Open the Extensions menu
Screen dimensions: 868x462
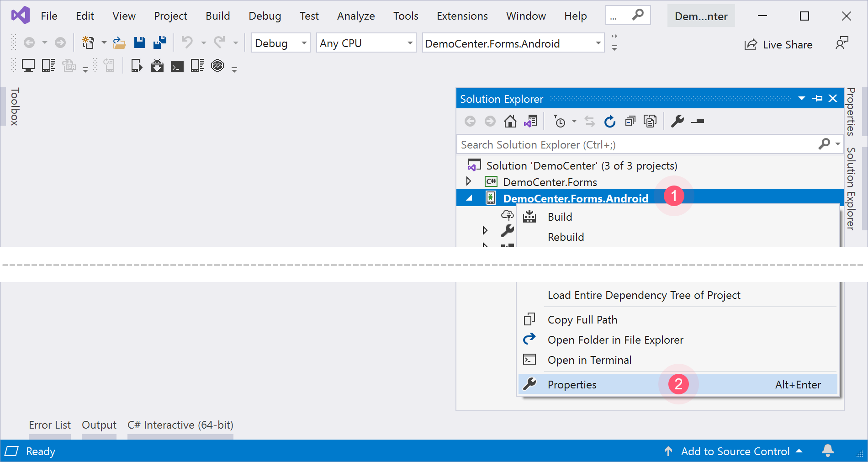pyautogui.click(x=462, y=16)
